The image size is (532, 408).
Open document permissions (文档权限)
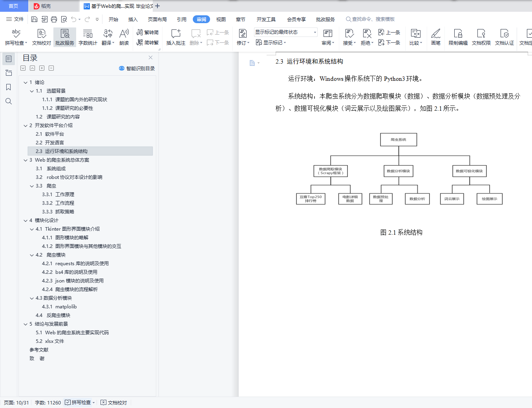[481, 37]
